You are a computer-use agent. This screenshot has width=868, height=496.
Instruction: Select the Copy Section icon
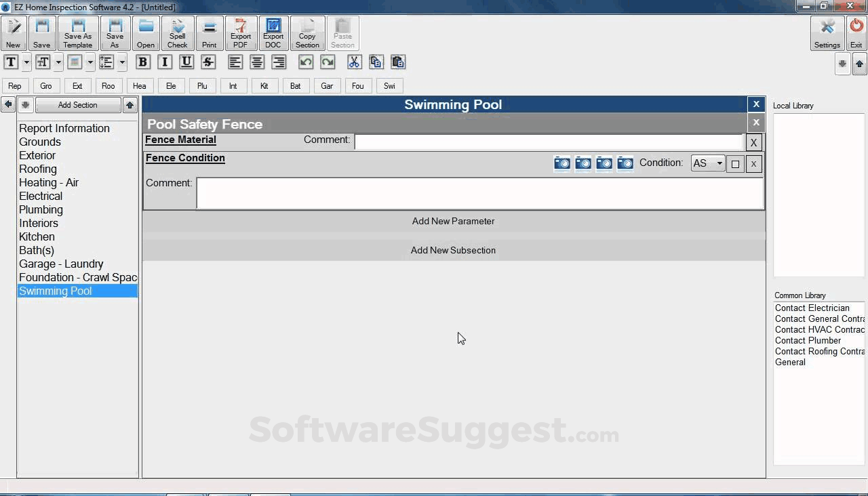tap(307, 32)
